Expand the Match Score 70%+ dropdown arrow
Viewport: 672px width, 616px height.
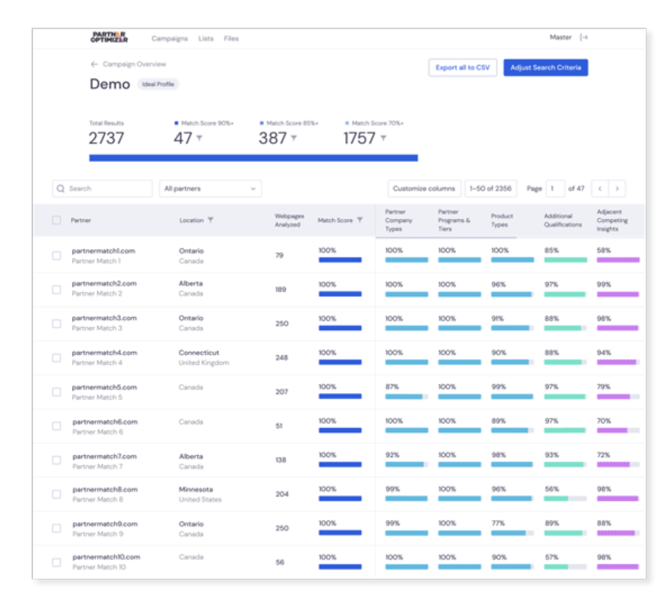coord(384,138)
